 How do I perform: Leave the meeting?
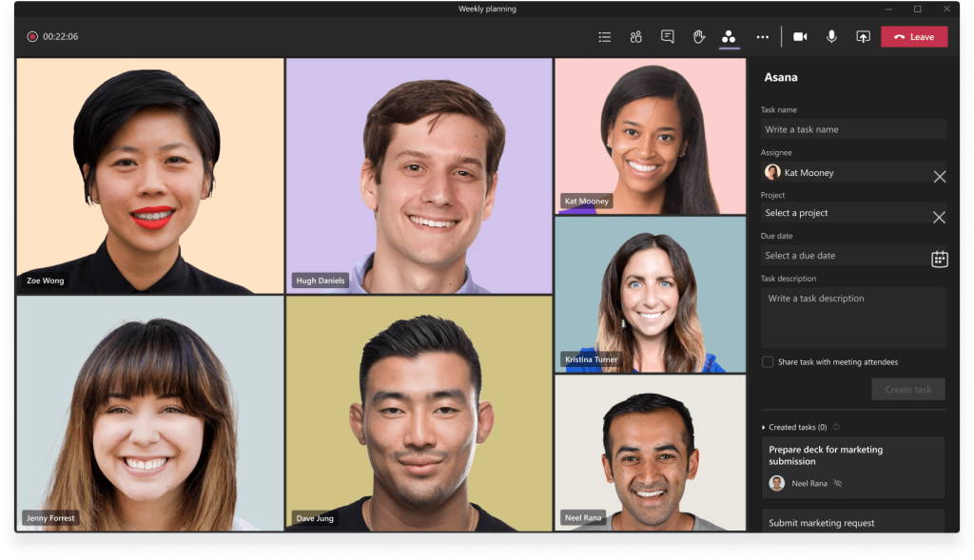tap(914, 36)
